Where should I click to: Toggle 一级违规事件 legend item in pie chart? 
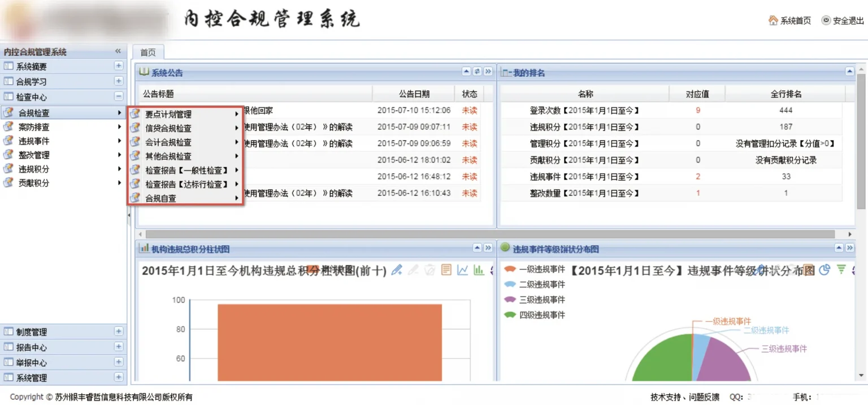(534, 269)
